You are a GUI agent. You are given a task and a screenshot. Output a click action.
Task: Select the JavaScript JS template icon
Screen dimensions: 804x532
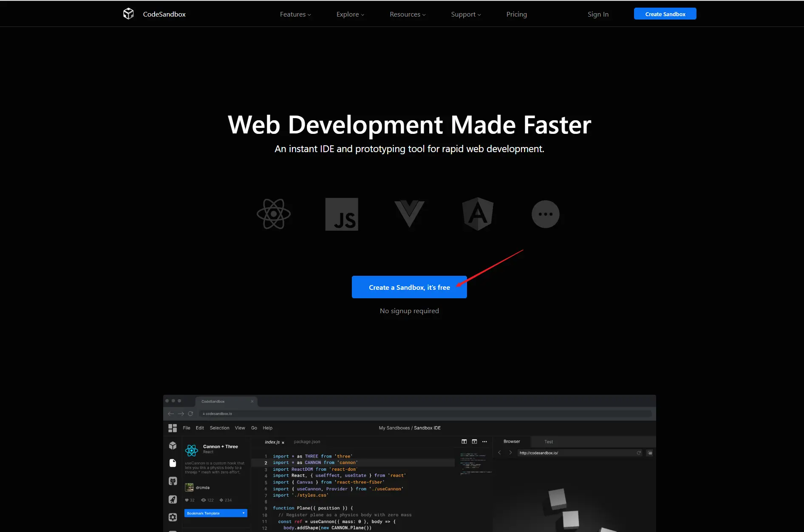click(342, 214)
